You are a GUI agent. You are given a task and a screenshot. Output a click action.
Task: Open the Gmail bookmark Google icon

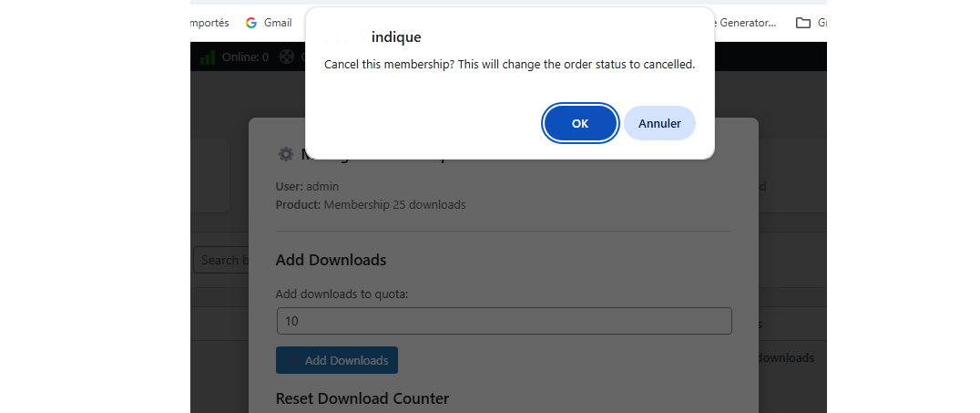coord(251,23)
